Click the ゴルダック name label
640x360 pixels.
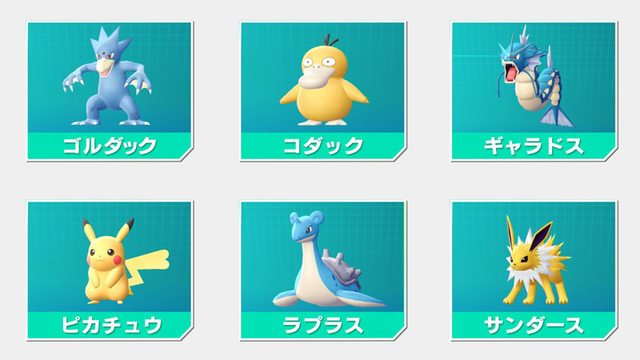click(x=109, y=146)
